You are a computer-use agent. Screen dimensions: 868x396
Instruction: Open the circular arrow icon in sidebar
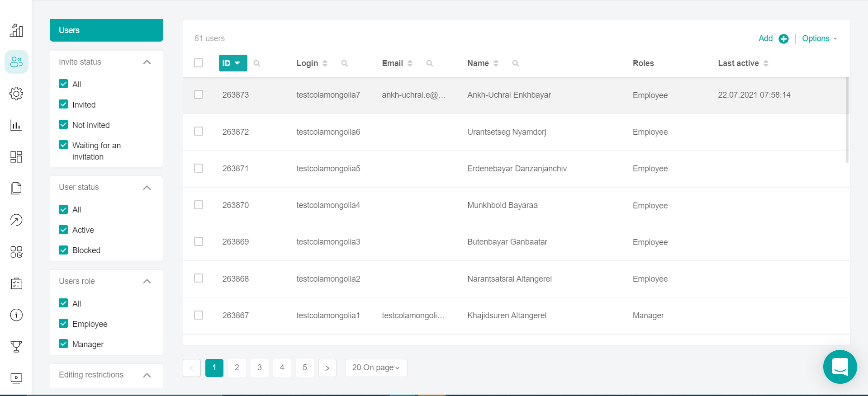[16, 220]
